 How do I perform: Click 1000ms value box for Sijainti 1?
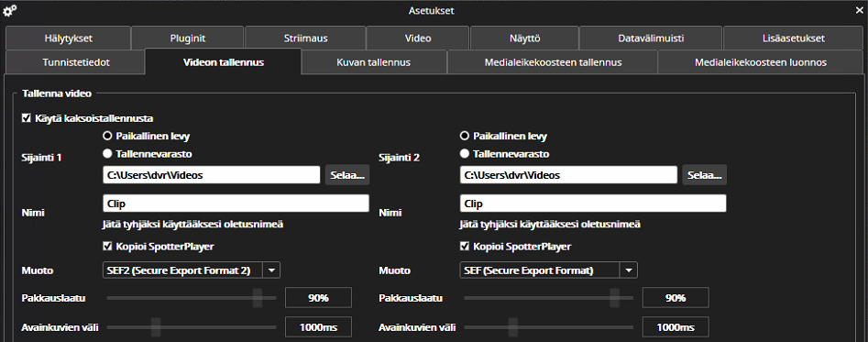click(x=318, y=327)
